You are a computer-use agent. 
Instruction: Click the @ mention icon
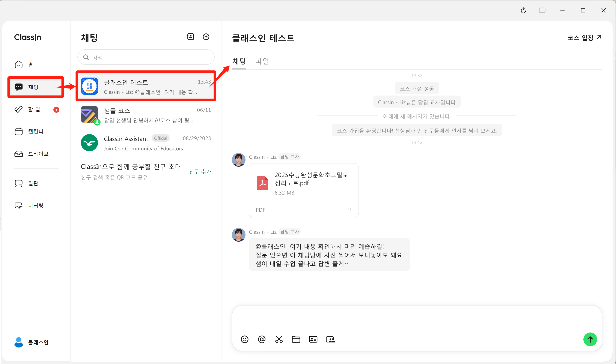262,339
